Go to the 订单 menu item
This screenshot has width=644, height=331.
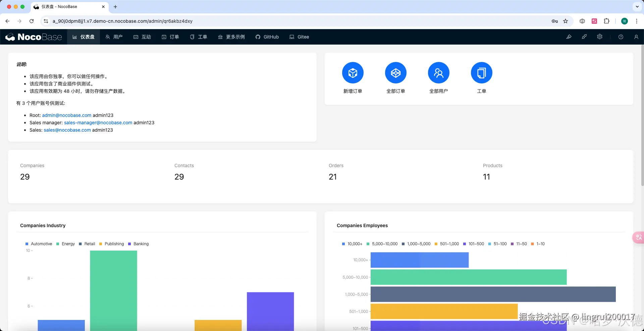click(x=170, y=37)
